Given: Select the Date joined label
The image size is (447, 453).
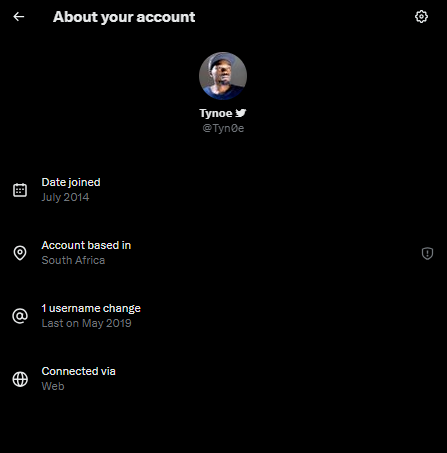Looking at the screenshot, I should 71,182.
